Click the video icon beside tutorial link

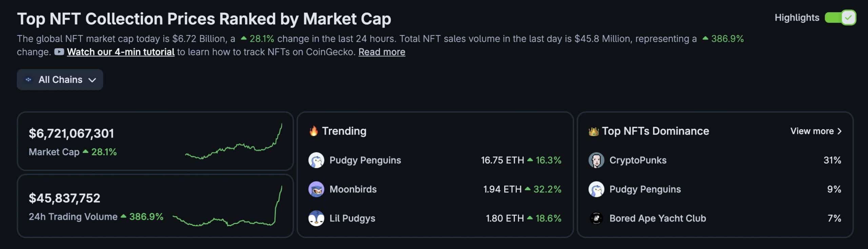coord(59,52)
